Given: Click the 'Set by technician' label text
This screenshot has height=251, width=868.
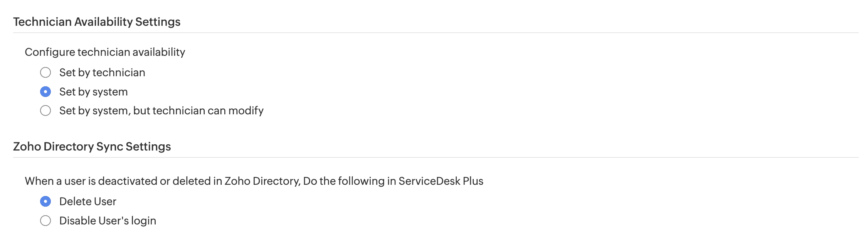Looking at the screenshot, I should click(102, 72).
